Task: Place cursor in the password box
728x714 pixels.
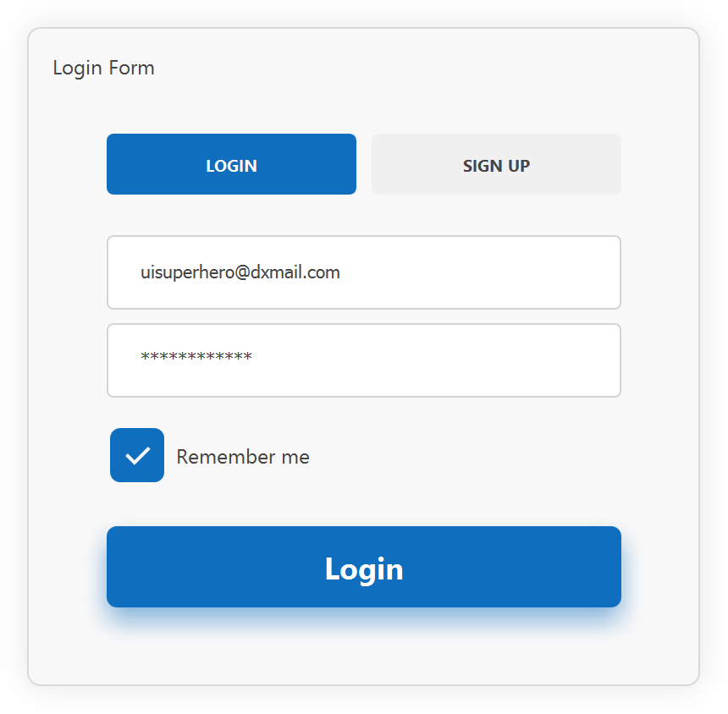Action: click(364, 360)
